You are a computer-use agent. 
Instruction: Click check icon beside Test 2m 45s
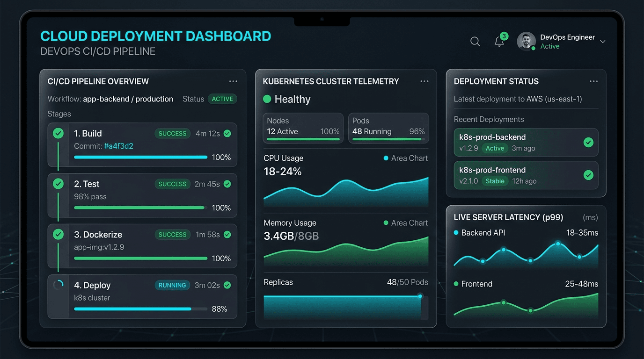pyautogui.click(x=227, y=184)
